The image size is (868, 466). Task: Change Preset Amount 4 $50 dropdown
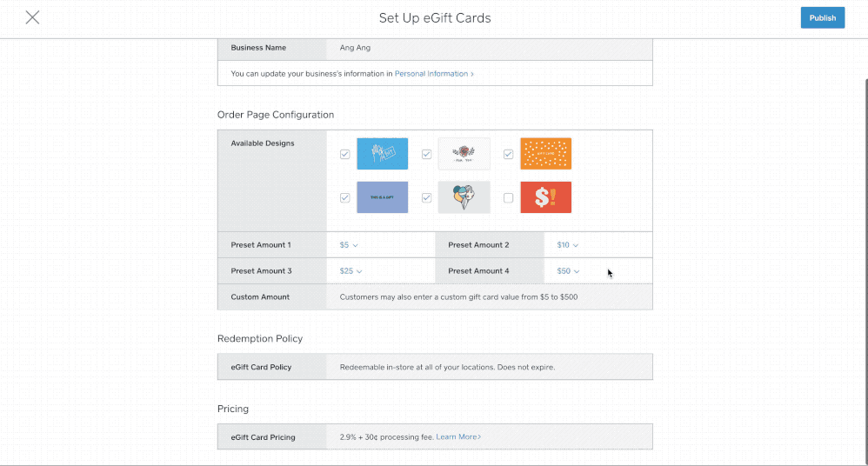(567, 271)
